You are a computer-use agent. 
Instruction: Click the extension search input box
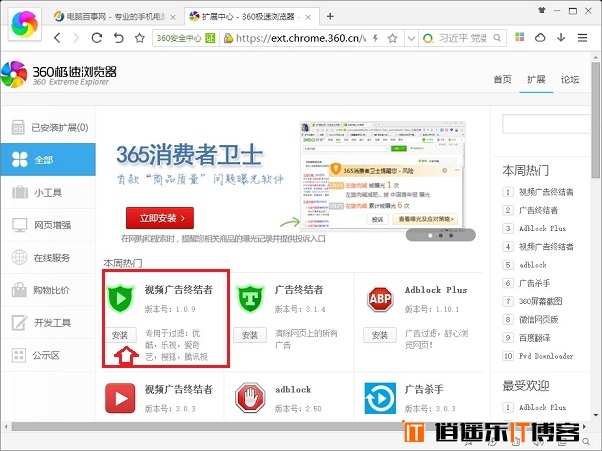click(x=546, y=124)
